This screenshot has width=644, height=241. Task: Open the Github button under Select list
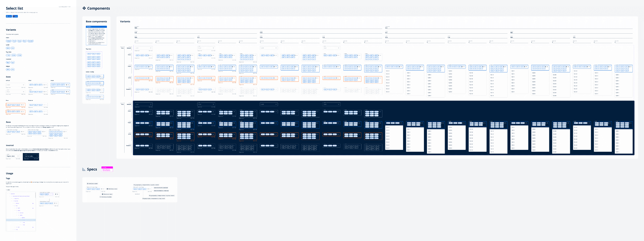tap(9, 16)
